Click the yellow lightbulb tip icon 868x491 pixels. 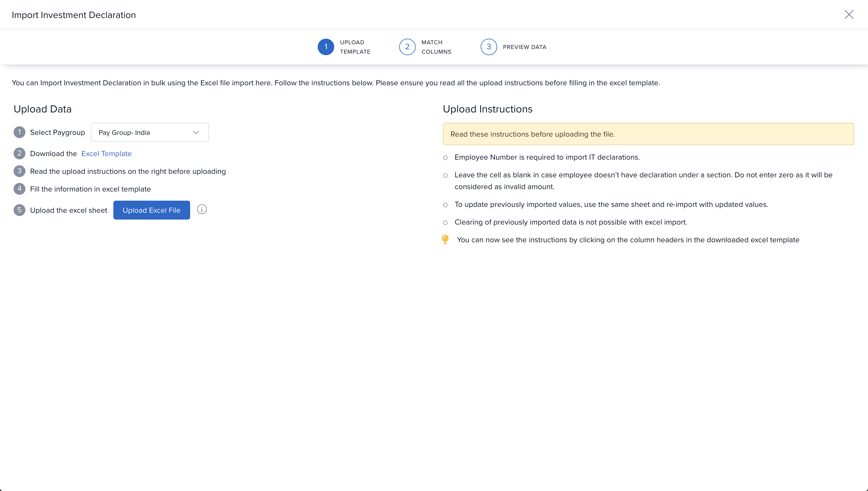click(x=445, y=239)
